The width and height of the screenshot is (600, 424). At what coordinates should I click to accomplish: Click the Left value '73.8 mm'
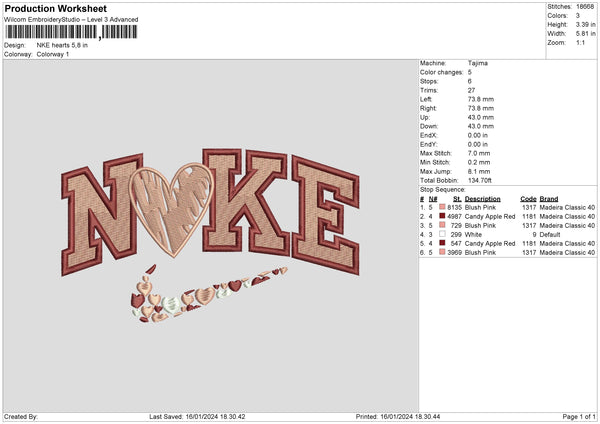(481, 99)
